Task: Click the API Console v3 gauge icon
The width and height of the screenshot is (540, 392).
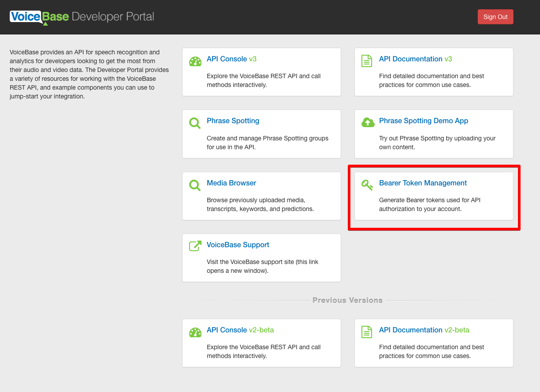Action: pyautogui.click(x=195, y=61)
